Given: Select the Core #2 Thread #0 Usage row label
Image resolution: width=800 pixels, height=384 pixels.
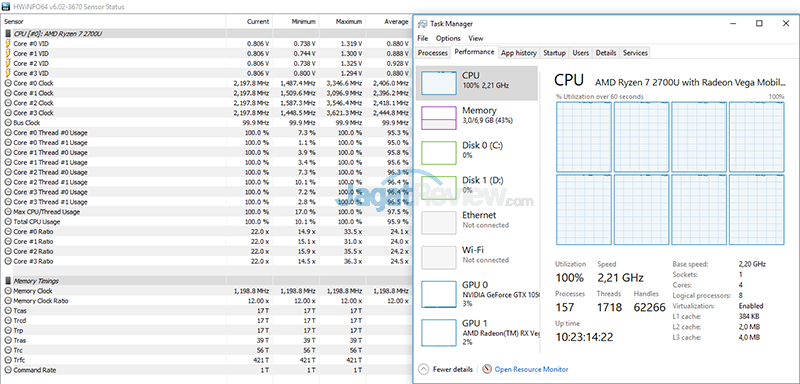Looking at the screenshot, I should tap(50, 172).
